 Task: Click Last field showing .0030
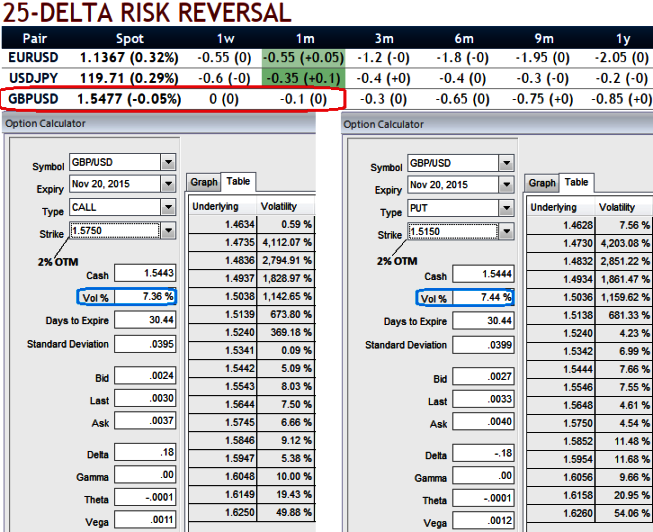coord(145,398)
